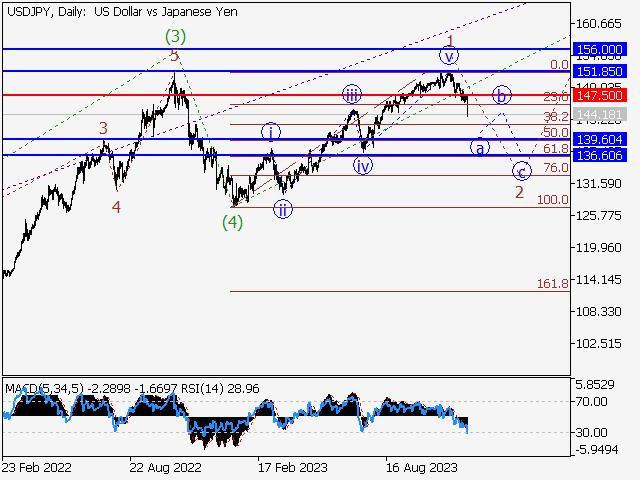Click the 70.00 RSI level value

click(591, 402)
